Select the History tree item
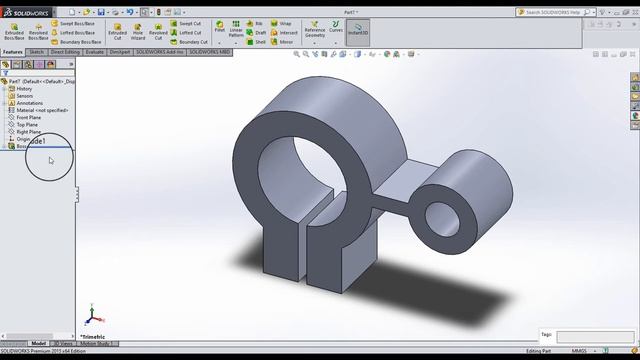 20,89
